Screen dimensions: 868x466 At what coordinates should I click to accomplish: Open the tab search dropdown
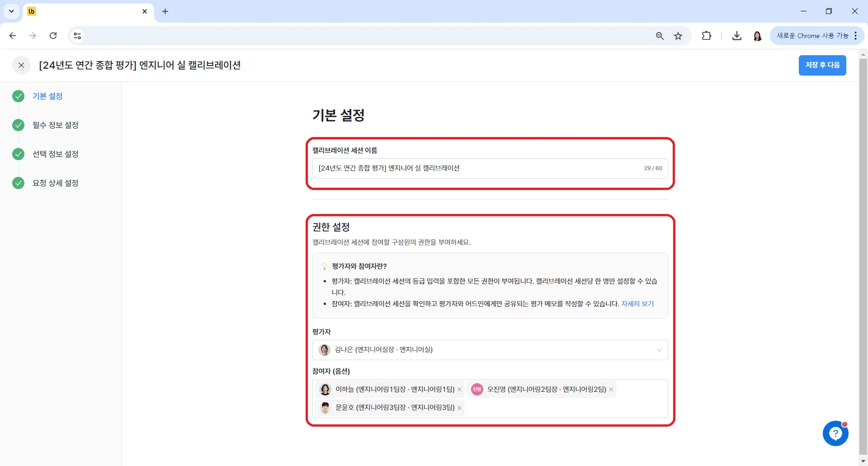pyautogui.click(x=11, y=11)
